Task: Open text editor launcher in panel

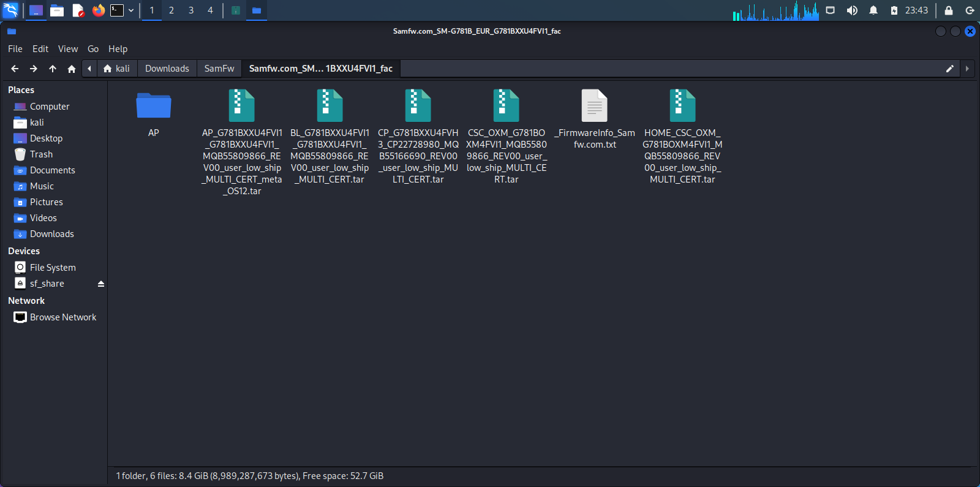Action: (x=78, y=10)
